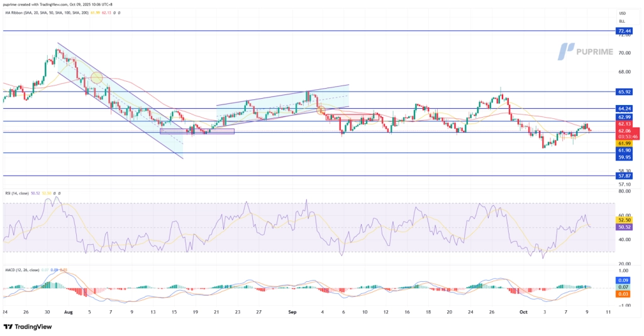Click the 65.92 horizontal level label

625,92
